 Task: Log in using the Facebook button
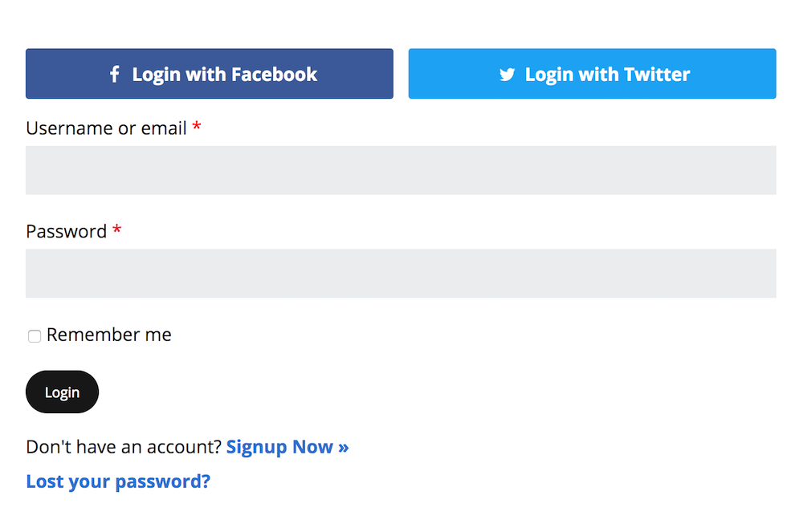click(210, 74)
